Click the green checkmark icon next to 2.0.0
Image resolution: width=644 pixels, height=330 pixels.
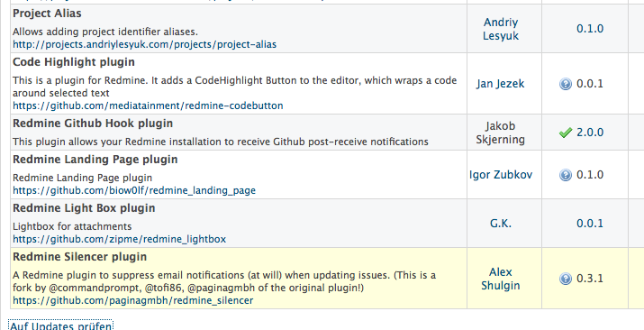tap(565, 133)
